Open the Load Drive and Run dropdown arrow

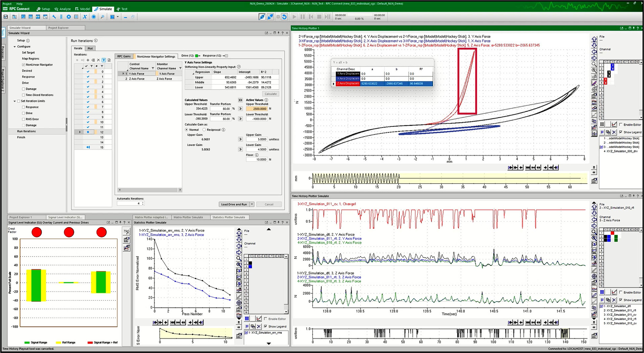click(x=252, y=204)
